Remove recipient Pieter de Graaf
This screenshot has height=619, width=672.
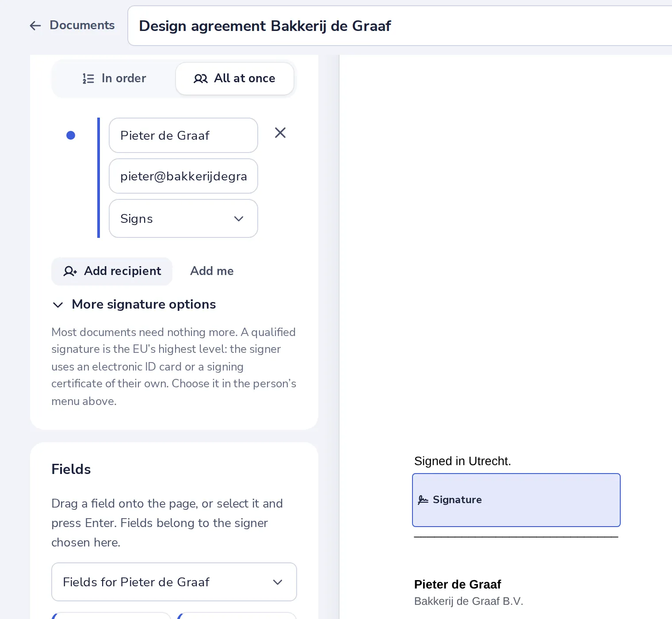pos(280,133)
